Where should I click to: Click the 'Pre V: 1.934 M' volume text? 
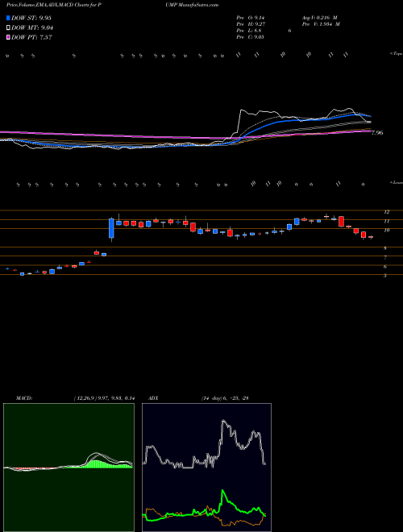pyautogui.click(x=321, y=24)
